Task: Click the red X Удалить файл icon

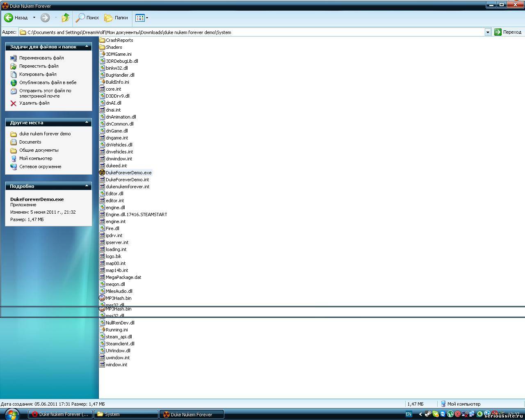Action: pos(14,103)
